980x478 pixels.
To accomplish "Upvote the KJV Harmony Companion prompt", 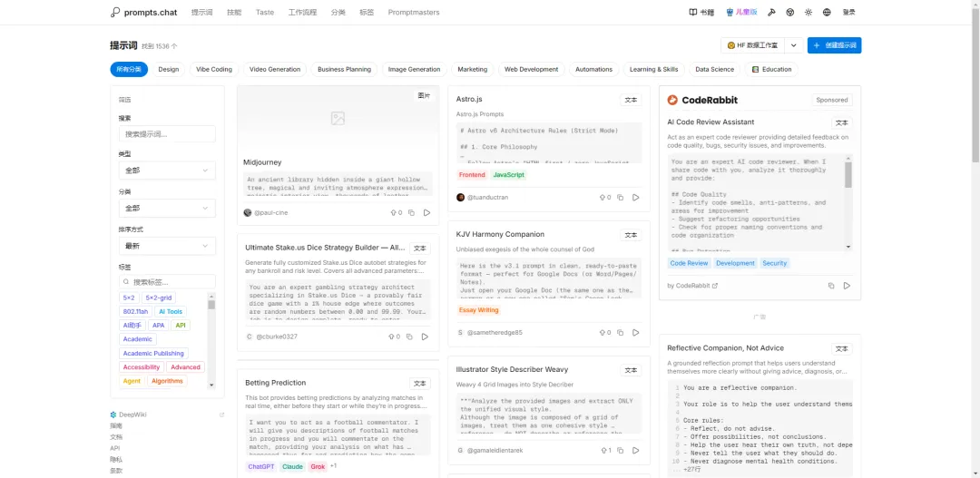I will 605,332.
